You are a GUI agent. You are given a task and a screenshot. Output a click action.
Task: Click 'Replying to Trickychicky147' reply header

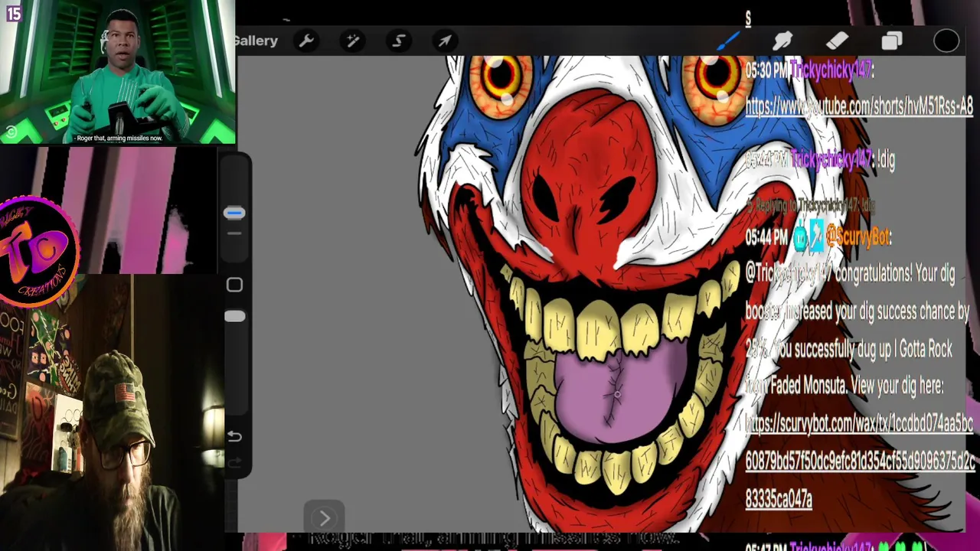click(810, 205)
